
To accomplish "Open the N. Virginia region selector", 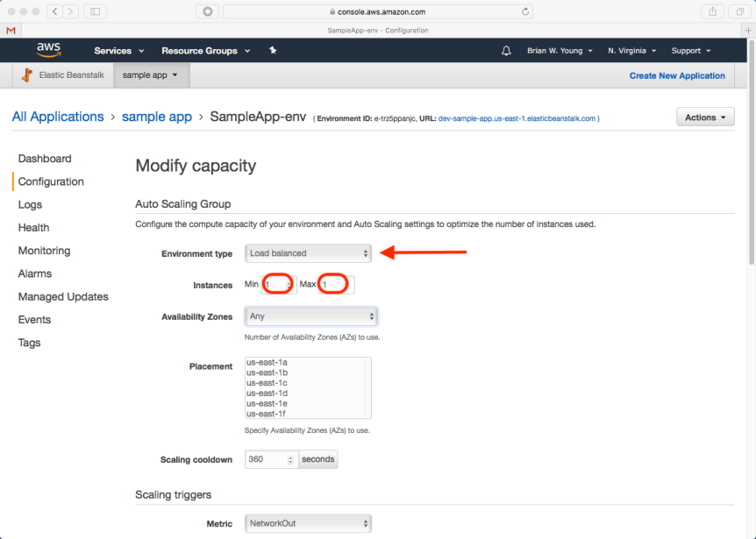I will point(631,51).
